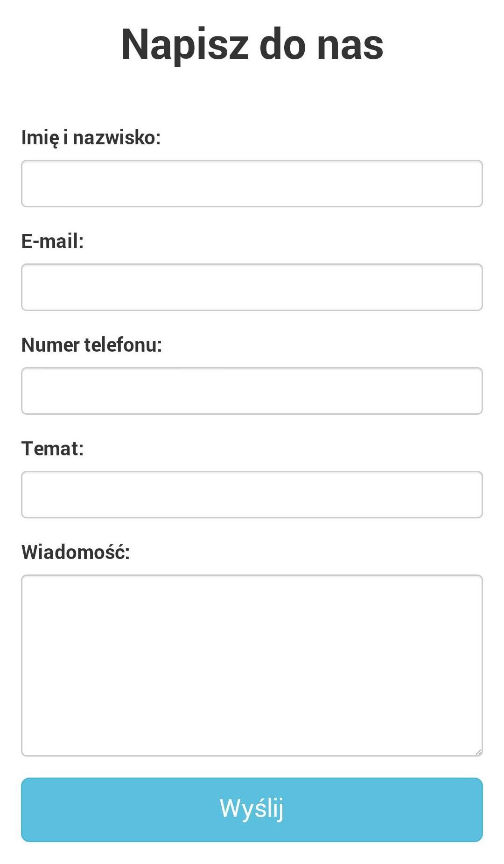Click the "Imię i nazwisko:" label
504x864 pixels.
(x=91, y=138)
